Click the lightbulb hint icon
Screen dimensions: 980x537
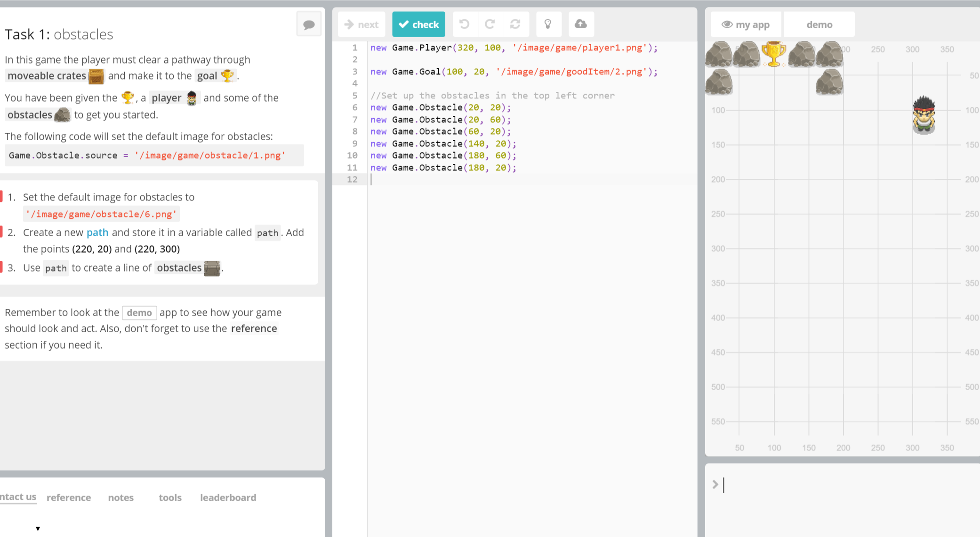548,24
